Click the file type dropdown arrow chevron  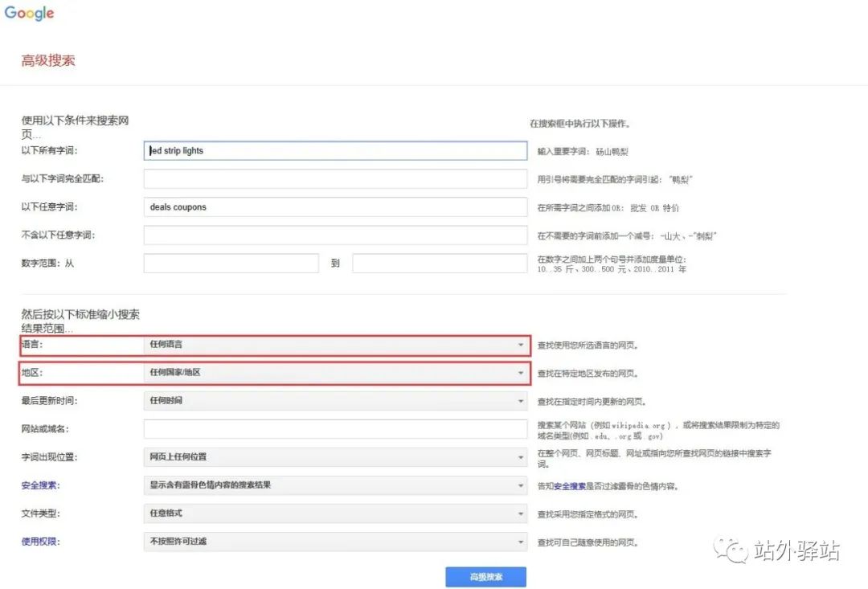(x=521, y=513)
